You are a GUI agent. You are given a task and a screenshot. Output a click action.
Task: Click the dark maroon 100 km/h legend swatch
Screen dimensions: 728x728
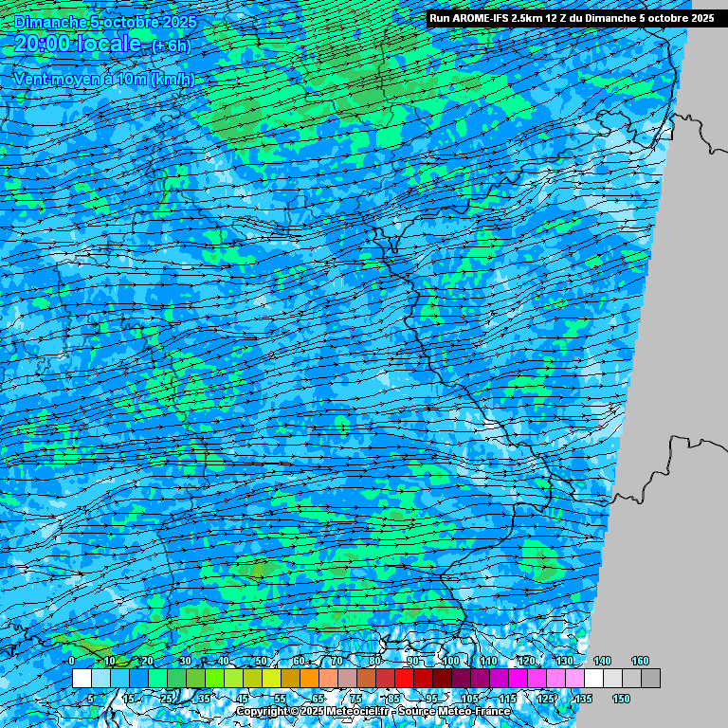click(x=442, y=679)
